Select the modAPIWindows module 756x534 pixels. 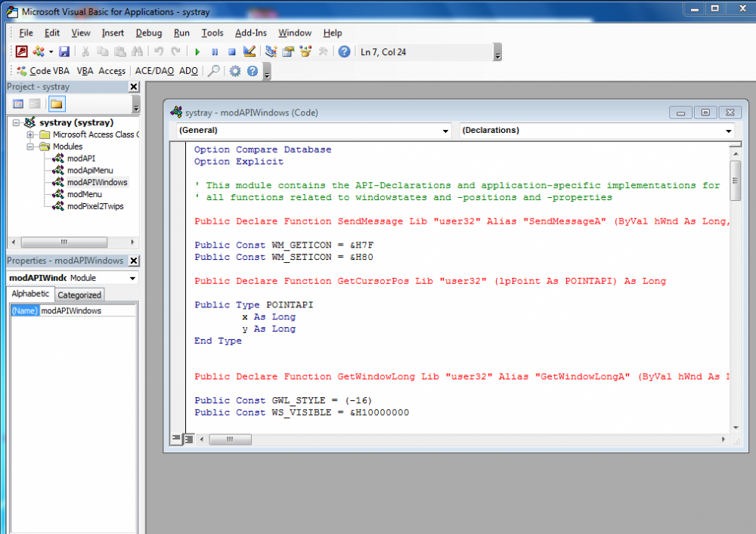97,183
